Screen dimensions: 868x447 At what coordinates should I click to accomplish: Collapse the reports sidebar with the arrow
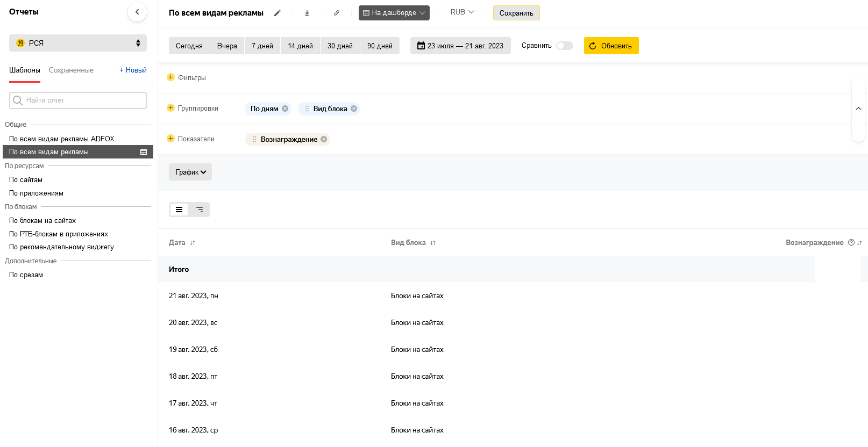pos(137,12)
